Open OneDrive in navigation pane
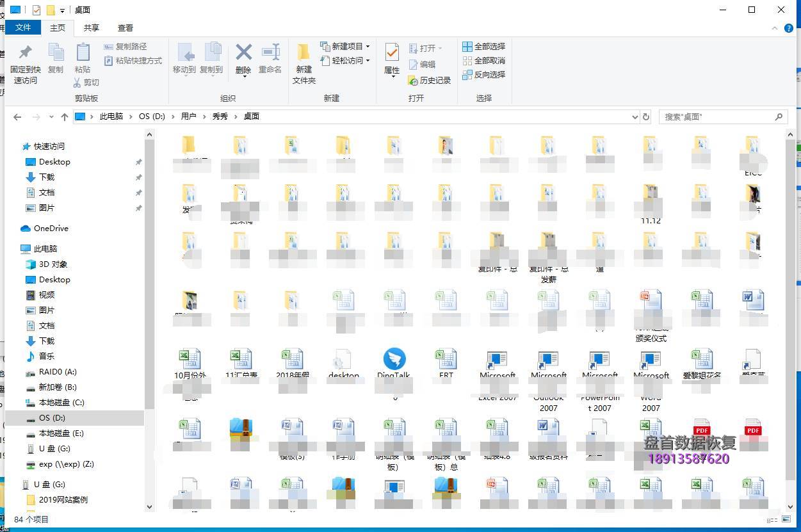The width and height of the screenshot is (801, 532). click(51, 229)
